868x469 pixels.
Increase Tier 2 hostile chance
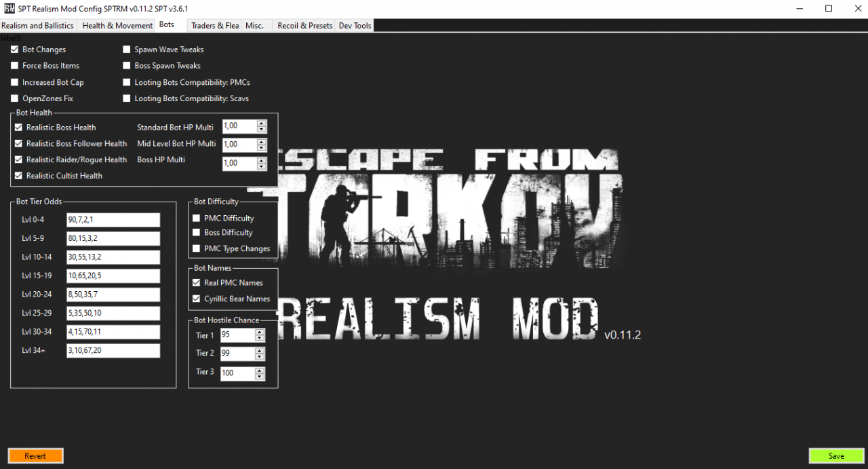260,351
